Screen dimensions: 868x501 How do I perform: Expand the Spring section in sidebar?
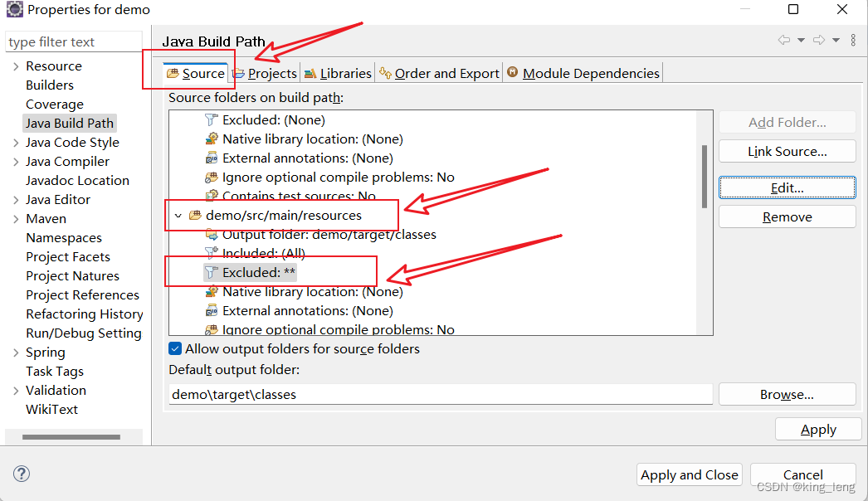tap(15, 352)
